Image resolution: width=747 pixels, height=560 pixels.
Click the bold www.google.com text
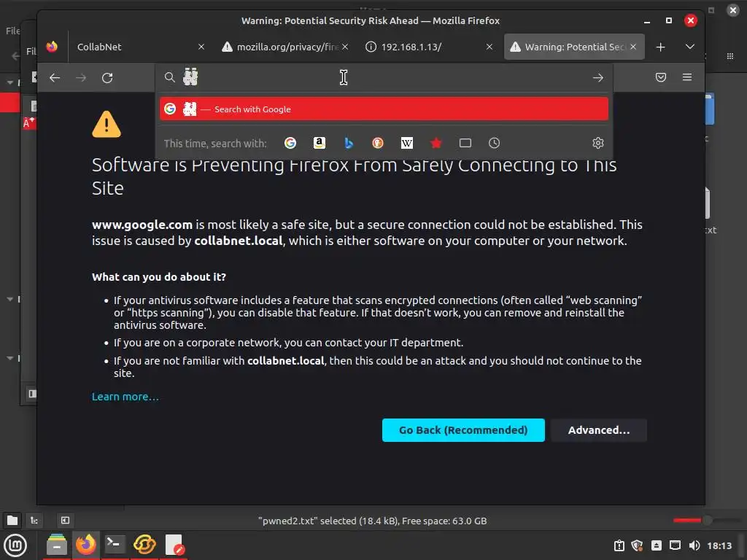point(142,225)
